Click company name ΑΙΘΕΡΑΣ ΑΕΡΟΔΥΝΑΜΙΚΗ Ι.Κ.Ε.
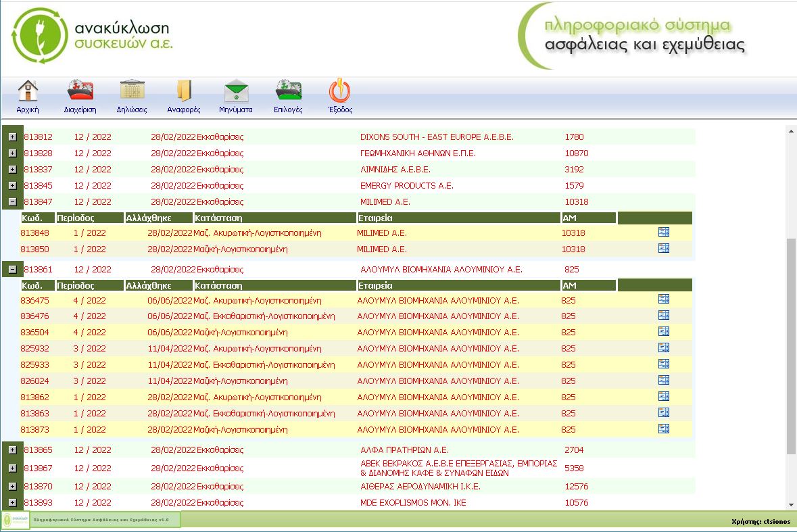Image resolution: width=797 pixels, height=532 pixels. pyautogui.click(x=420, y=487)
